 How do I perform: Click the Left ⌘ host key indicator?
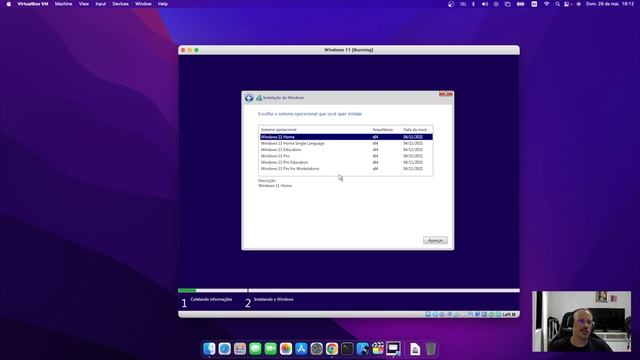[x=509, y=314]
